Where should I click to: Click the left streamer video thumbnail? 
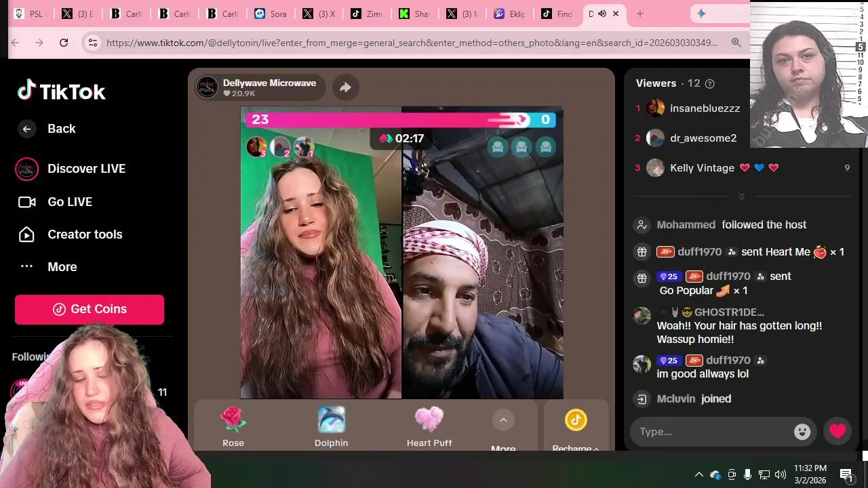(x=321, y=252)
